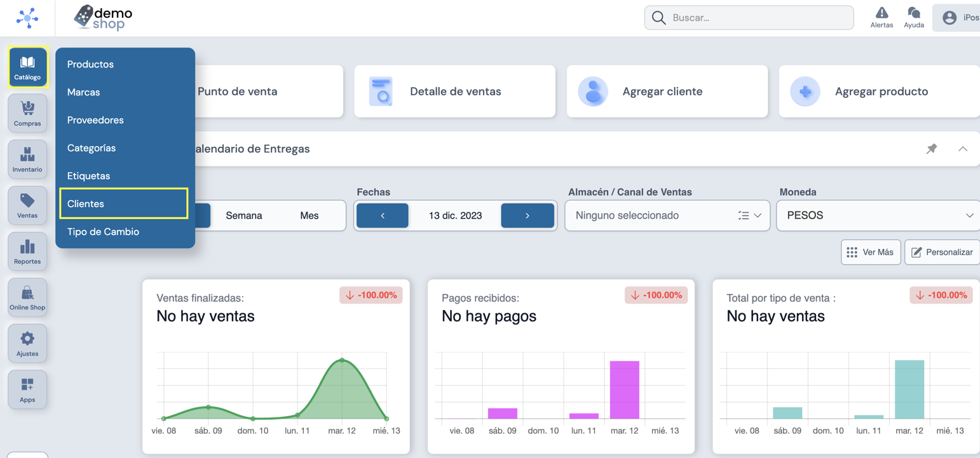Viewport: 980px width, 458px height.
Task: Select Proveedores from Catálogo menu
Action: click(125, 120)
